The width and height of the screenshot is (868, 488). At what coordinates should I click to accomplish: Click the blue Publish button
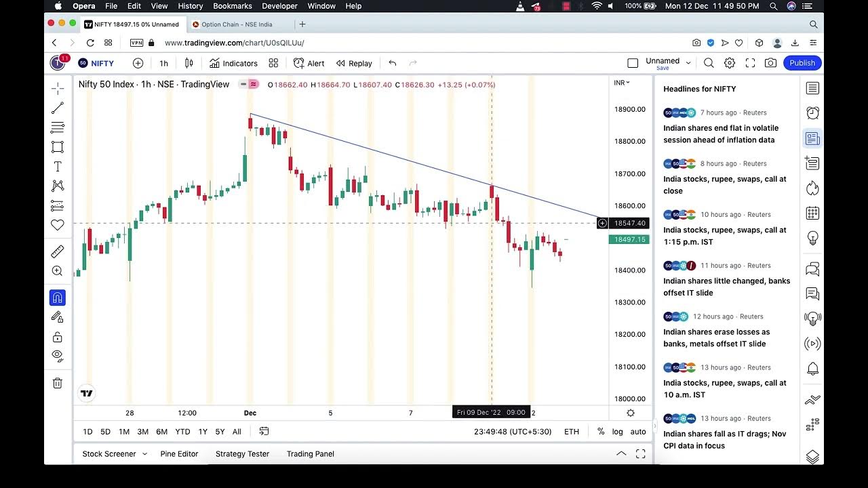(x=802, y=63)
